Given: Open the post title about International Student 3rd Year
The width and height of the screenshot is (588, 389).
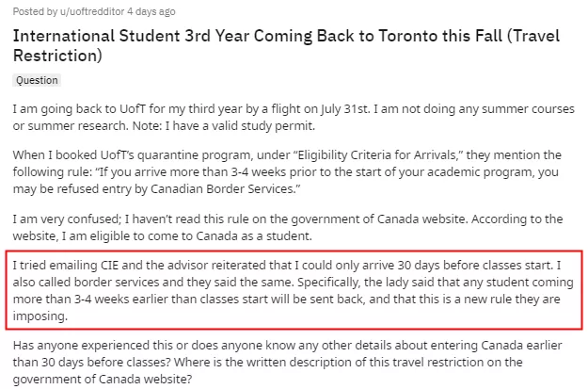Looking at the screenshot, I should click(x=287, y=46).
